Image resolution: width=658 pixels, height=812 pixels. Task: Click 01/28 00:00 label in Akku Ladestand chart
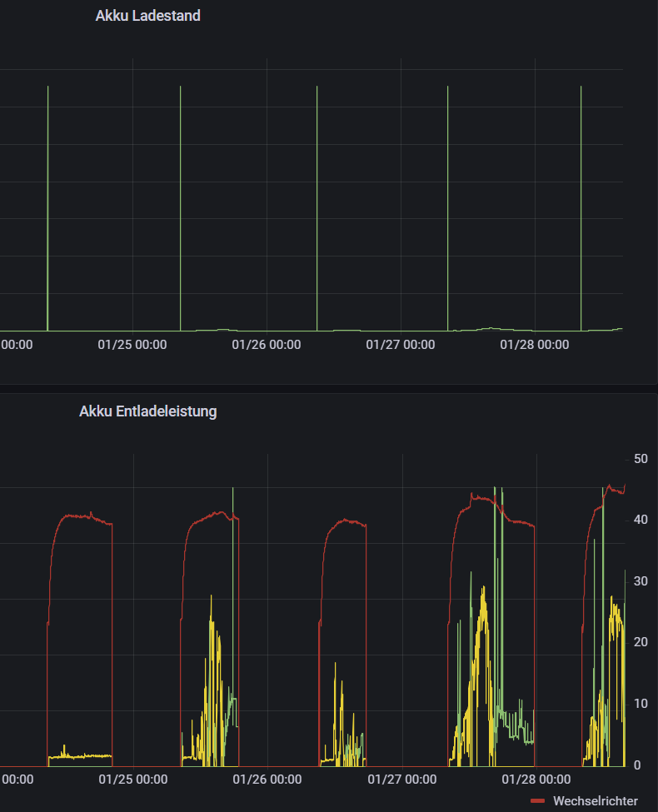pos(535,344)
